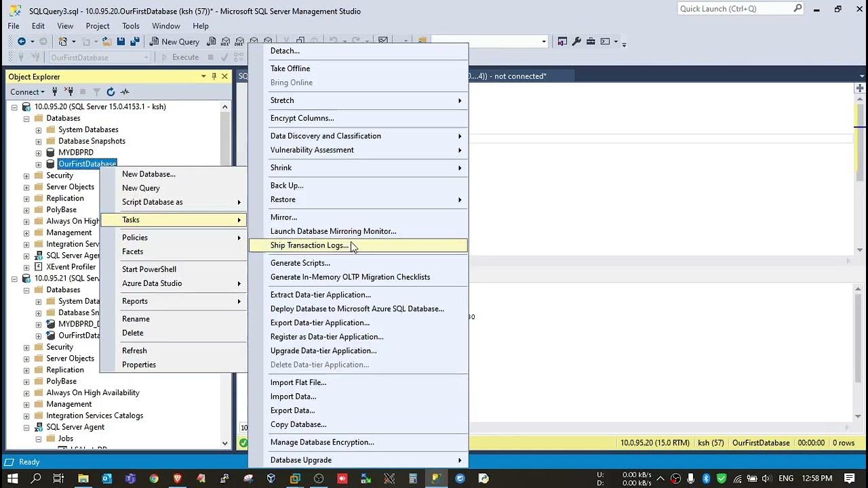This screenshot has width=868, height=488.
Task: Click the wrench properties toolbar icon
Action: [x=576, y=41]
